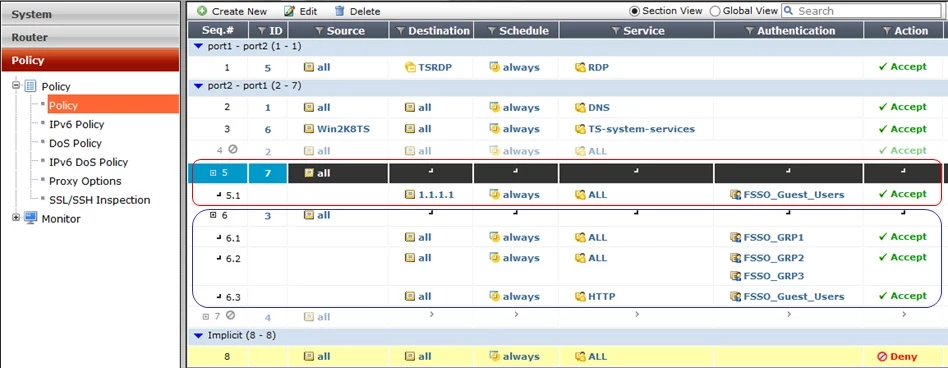Click policy ID 5 in the RDP row
This screenshot has width=948, height=368.
[x=268, y=68]
